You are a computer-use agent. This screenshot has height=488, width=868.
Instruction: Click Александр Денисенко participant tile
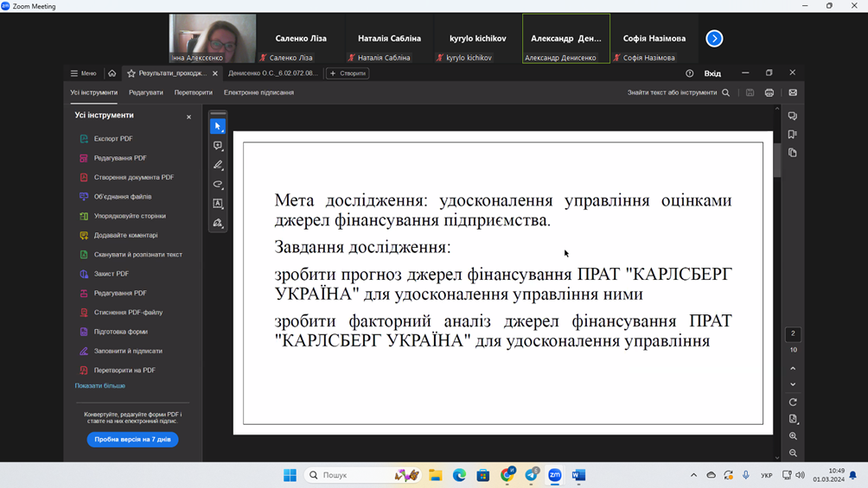pos(565,39)
